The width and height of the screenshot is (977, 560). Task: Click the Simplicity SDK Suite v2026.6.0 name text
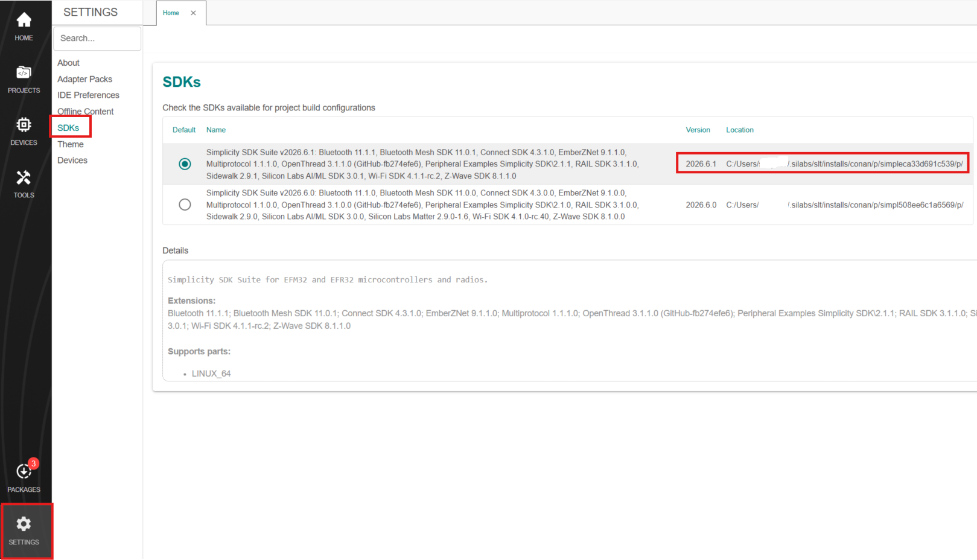point(422,205)
